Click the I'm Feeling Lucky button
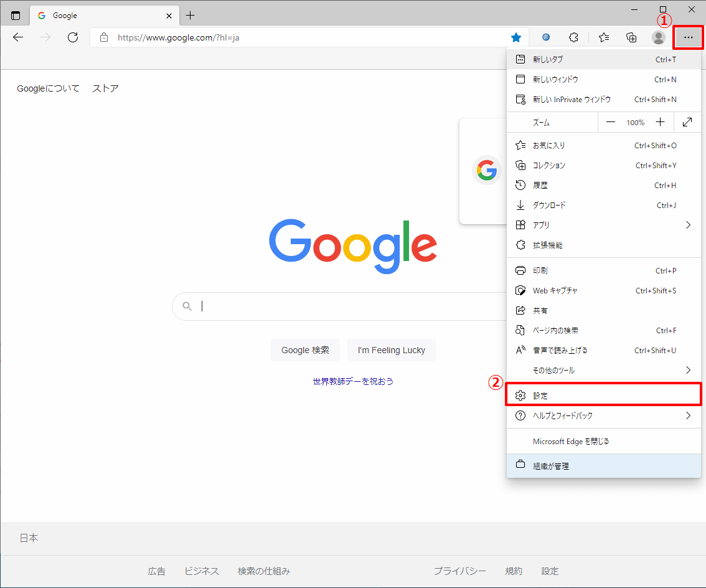 (392, 350)
